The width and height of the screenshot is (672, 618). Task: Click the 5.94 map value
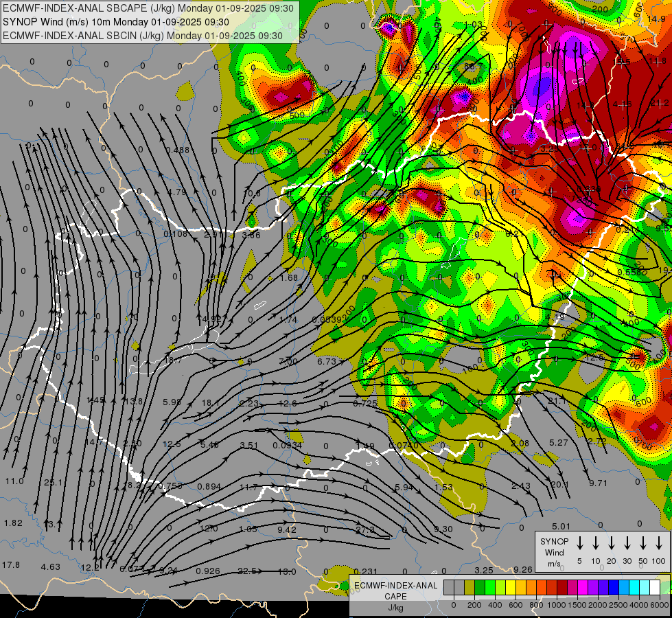pyautogui.click(x=404, y=488)
